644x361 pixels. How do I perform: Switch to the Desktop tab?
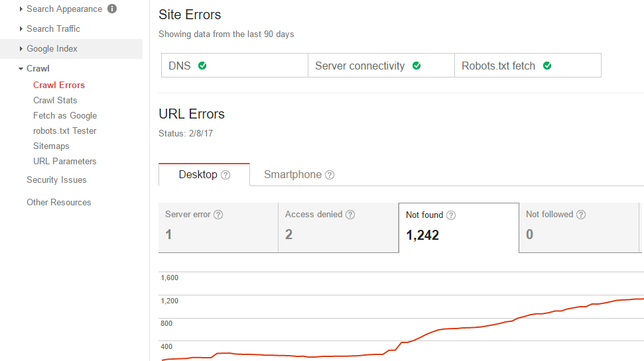[x=204, y=175]
